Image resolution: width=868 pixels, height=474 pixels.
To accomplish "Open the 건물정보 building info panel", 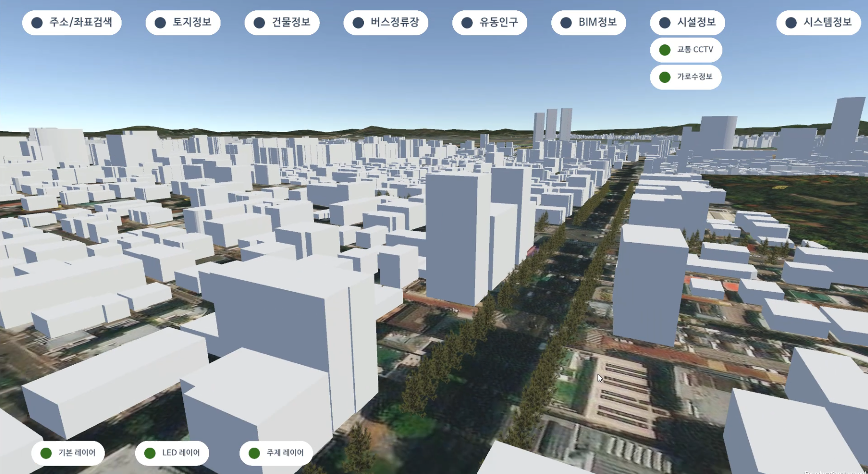I will pyautogui.click(x=282, y=23).
